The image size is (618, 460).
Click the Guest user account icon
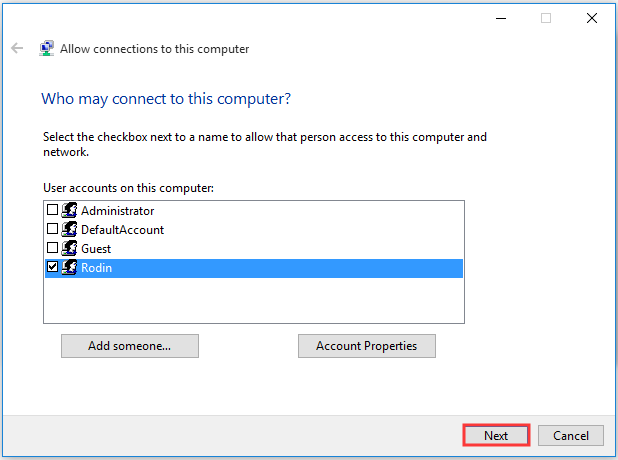(69, 248)
